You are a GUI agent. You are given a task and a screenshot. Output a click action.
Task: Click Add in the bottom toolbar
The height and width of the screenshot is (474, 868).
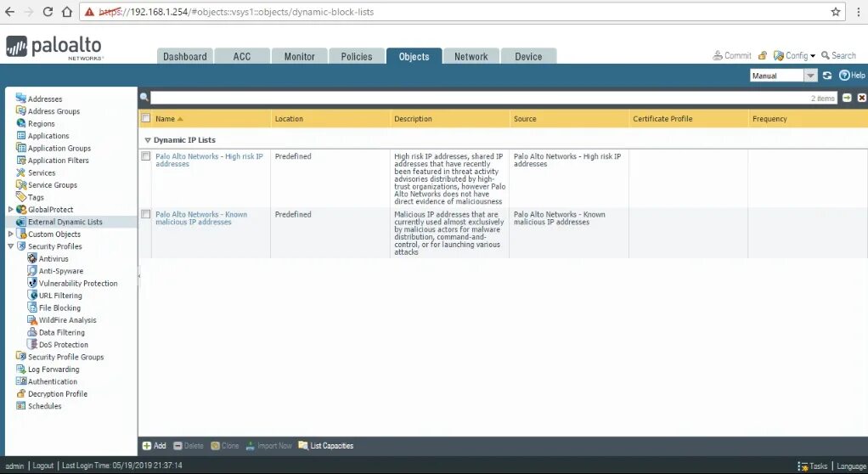click(155, 445)
